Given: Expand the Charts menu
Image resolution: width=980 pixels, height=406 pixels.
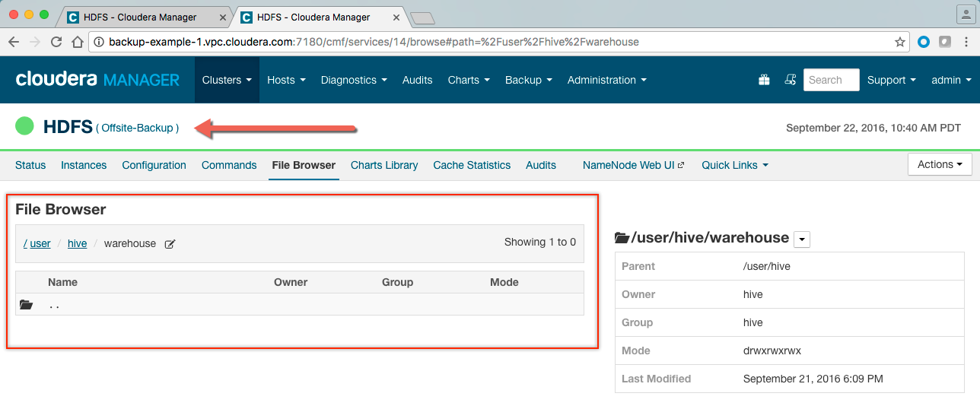Looking at the screenshot, I should tap(469, 80).
